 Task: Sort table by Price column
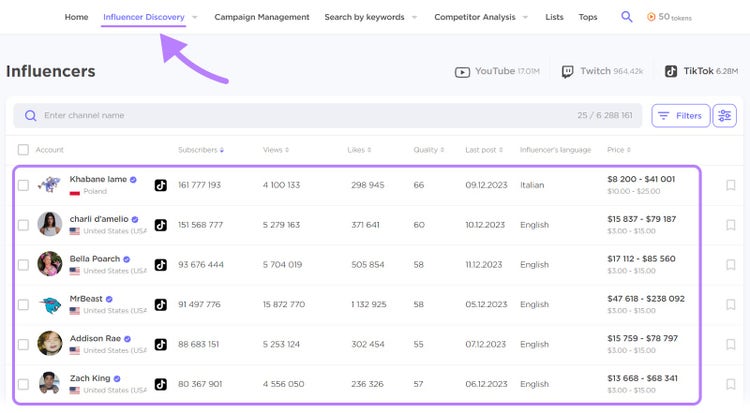coord(619,150)
